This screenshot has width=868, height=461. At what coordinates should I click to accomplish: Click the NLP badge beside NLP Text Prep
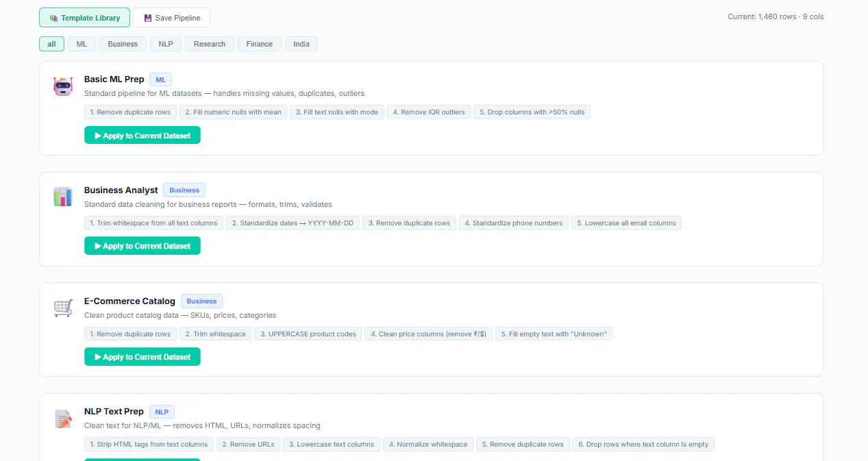pos(162,412)
